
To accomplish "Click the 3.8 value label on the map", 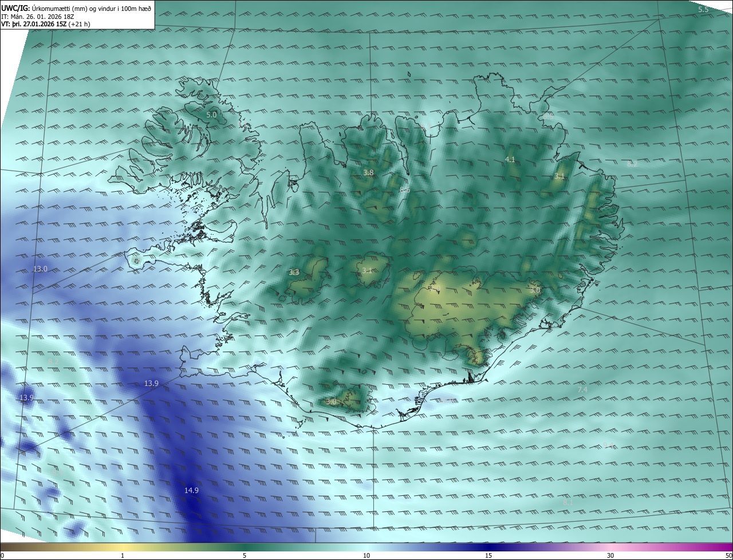I will point(368,173).
